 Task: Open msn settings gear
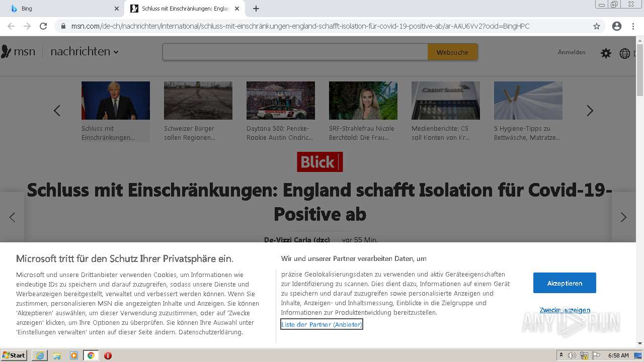[606, 53]
